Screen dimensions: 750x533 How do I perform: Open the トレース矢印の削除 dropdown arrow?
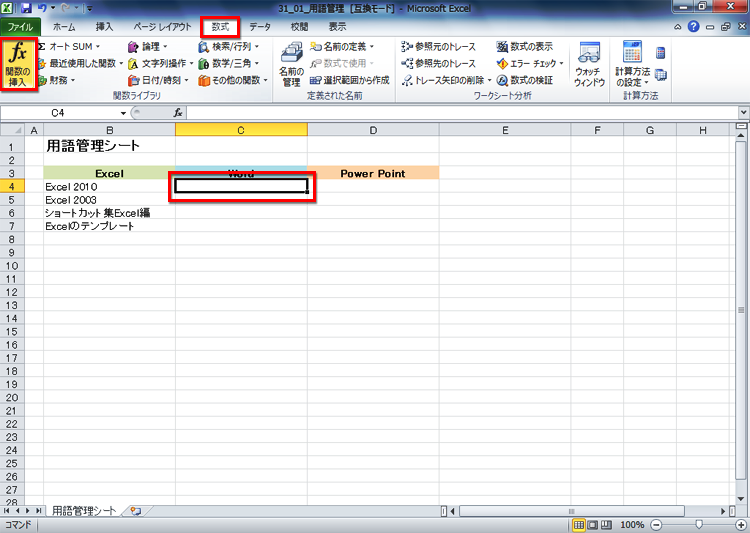[490, 80]
